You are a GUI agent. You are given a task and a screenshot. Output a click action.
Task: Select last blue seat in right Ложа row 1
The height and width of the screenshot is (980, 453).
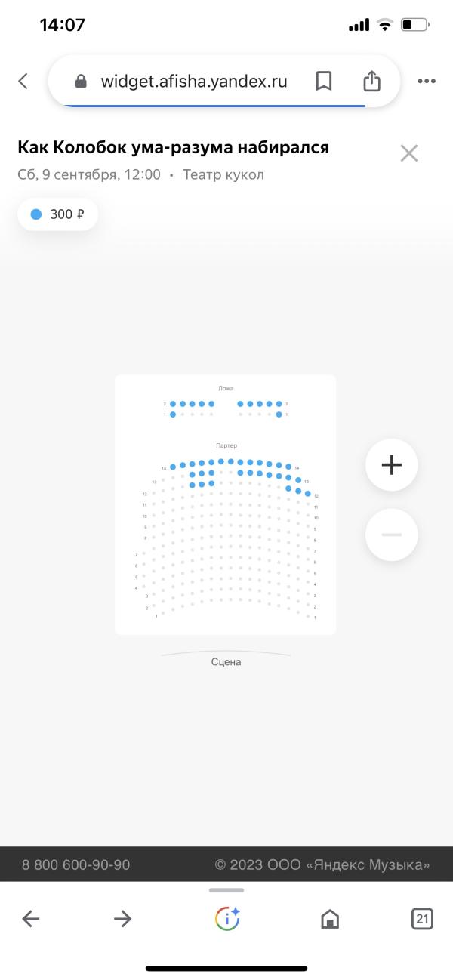tap(279, 414)
